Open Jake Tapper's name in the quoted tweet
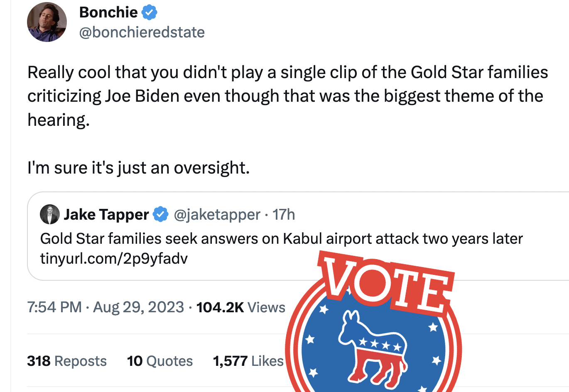 click(106, 214)
